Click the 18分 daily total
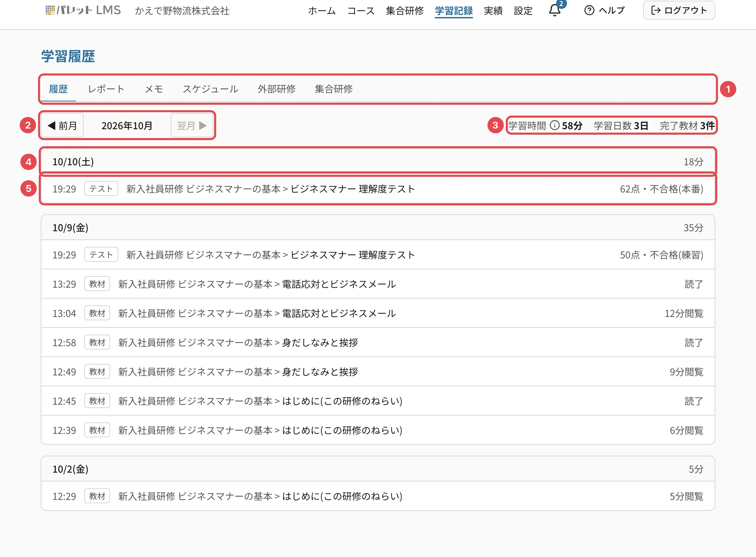This screenshot has width=756, height=557. click(693, 162)
